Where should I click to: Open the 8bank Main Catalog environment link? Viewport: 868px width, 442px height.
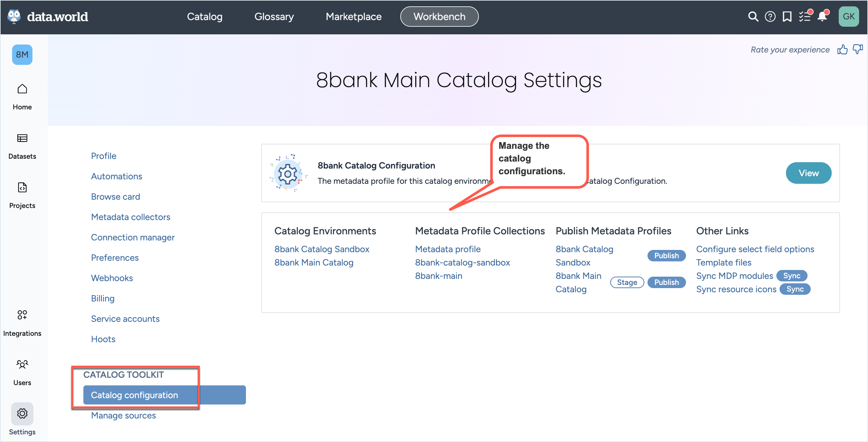pyautogui.click(x=314, y=262)
